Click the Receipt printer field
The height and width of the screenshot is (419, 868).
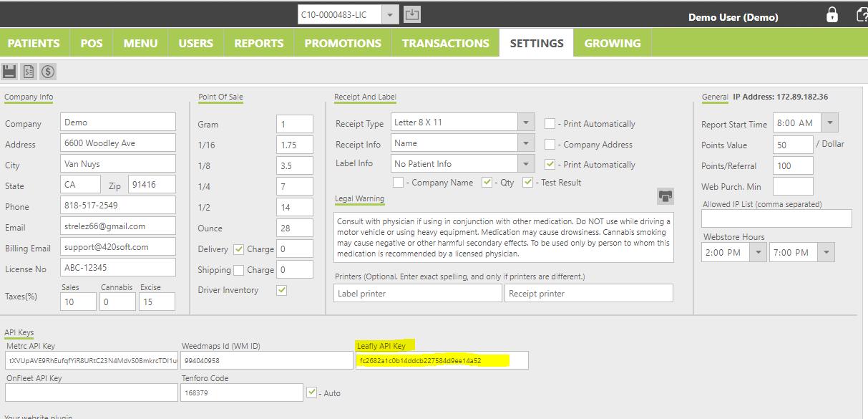tap(589, 293)
